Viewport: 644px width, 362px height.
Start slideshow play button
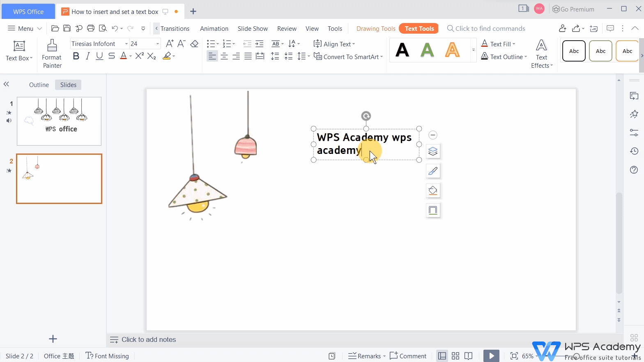tap(491, 356)
